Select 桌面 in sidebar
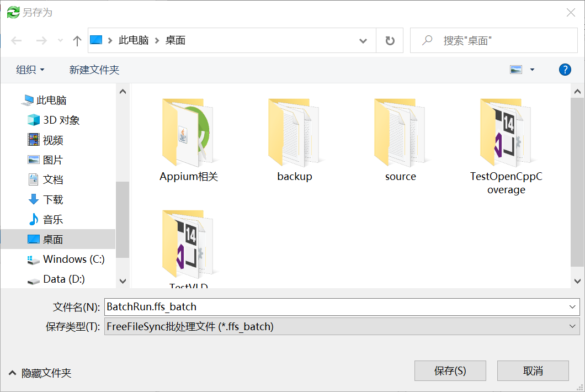Image resolution: width=585 pixels, height=392 pixels. (x=58, y=239)
